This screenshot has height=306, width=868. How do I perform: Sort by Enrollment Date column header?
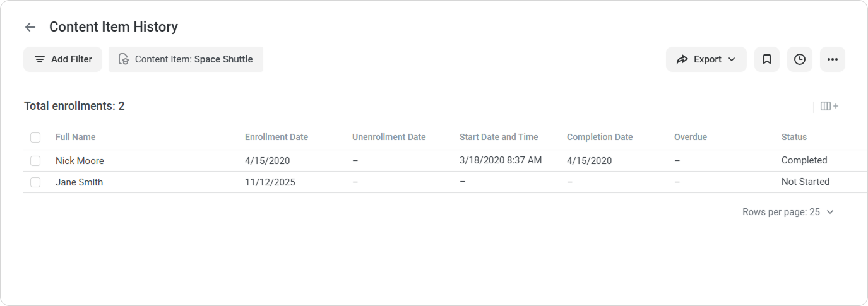coord(276,137)
